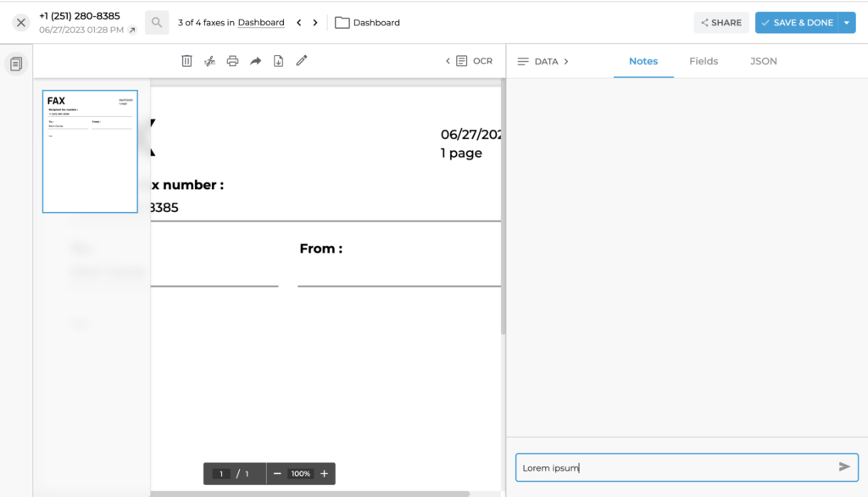Viewport: 868px width, 497px height.
Task: Click the SHARE button
Action: (x=721, y=22)
